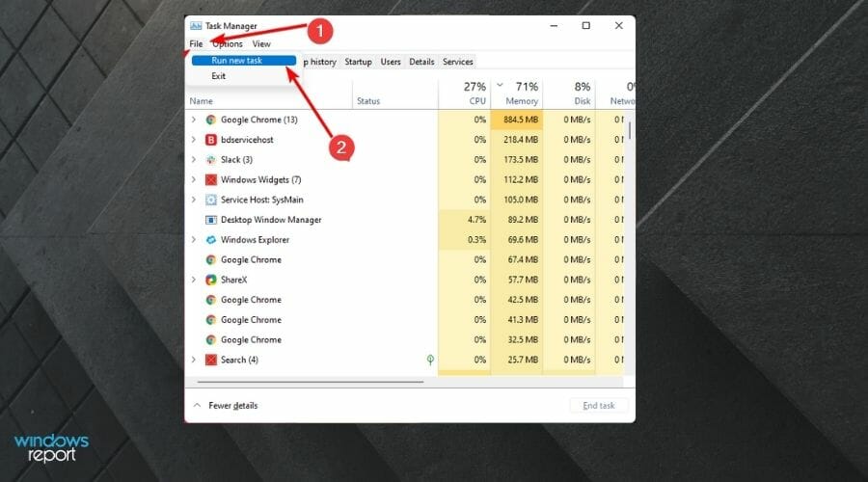The height and width of the screenshot is (482, 868).
Task: Sort by the Disk column header
Action: click(569, 94)
